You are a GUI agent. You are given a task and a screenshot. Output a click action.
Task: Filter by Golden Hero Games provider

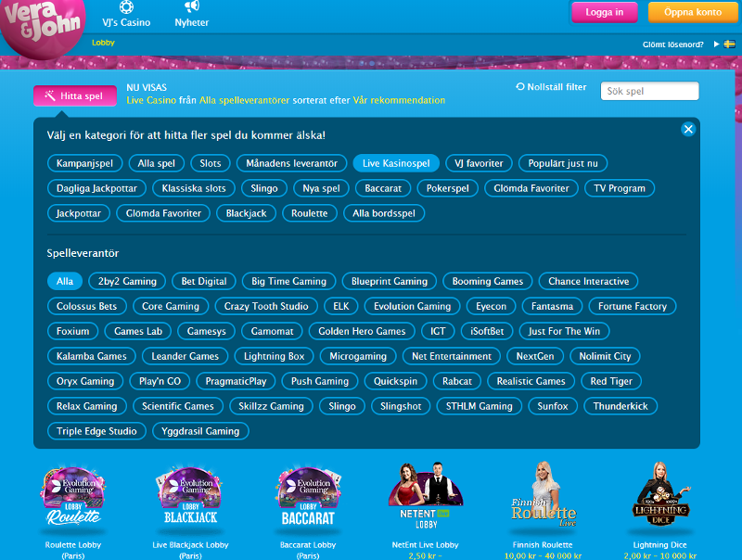(x=362, y=331)
